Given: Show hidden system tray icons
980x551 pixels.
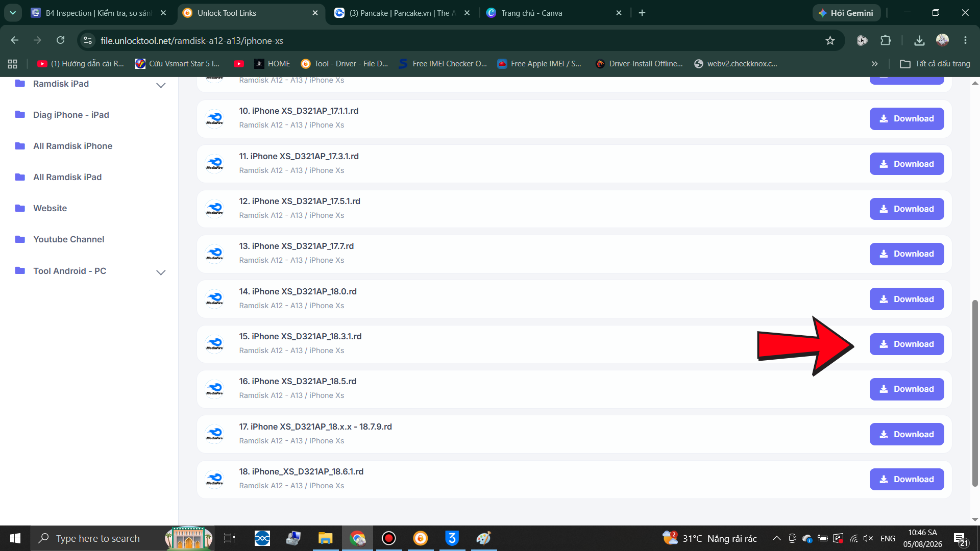Looking at the screenshot, I should (x=776, y=538).
